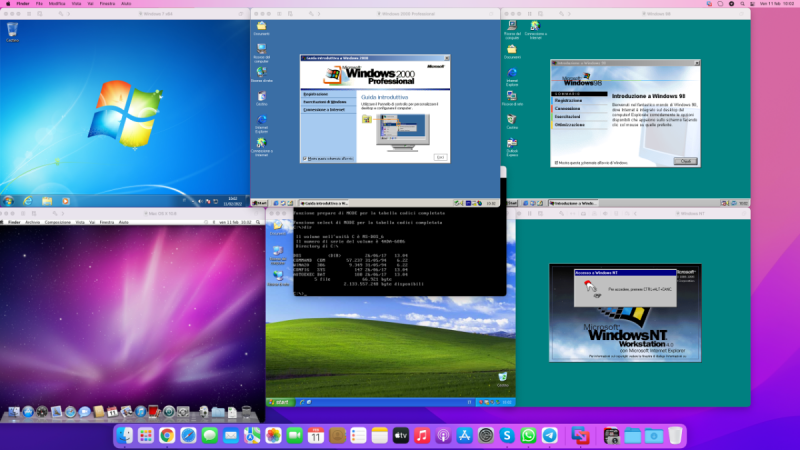Launch Telegram from the macOS Dock
The width and height of the screenshot is (800, 450).
tap(550, 436)
